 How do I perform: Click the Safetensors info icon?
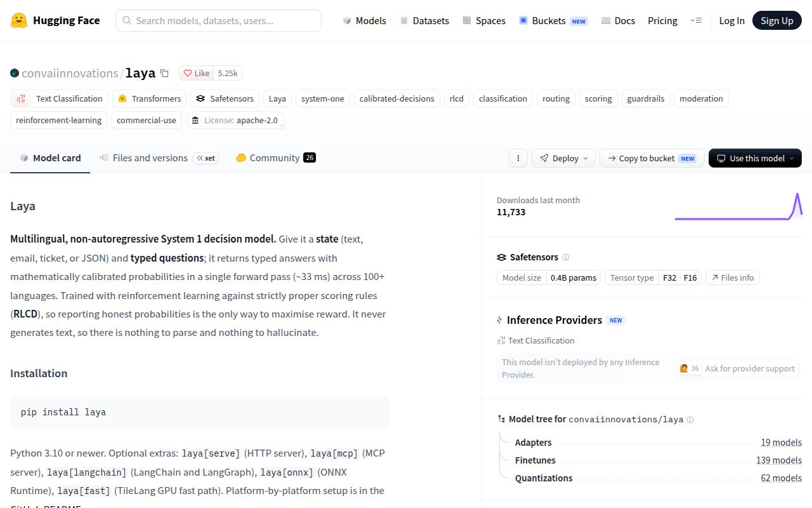566,257
